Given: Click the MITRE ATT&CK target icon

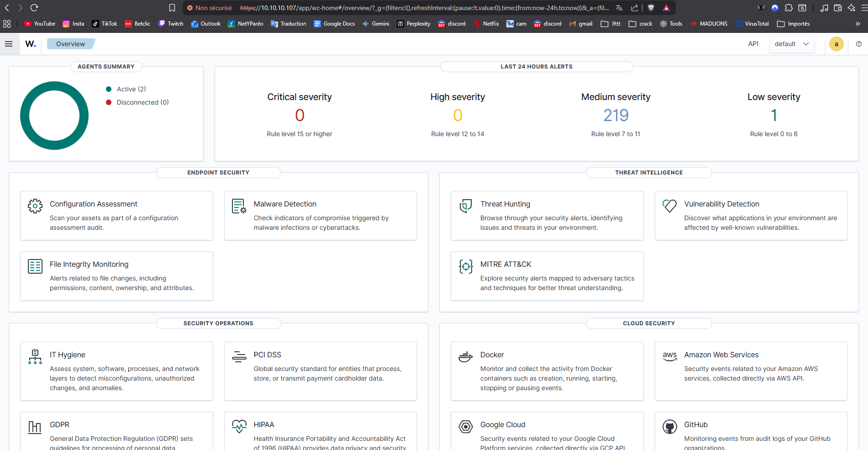Looking at the screenshot, I should [x=466, y=266].
